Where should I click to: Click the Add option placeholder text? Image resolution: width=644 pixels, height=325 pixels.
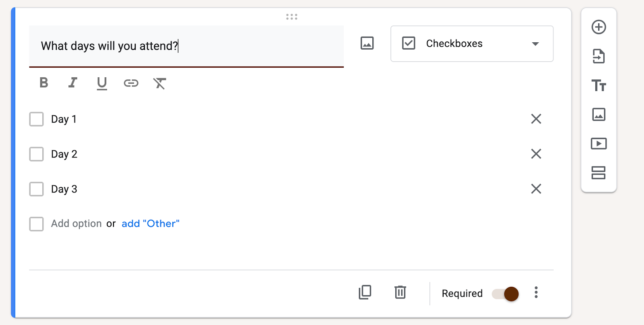point(76,224)
